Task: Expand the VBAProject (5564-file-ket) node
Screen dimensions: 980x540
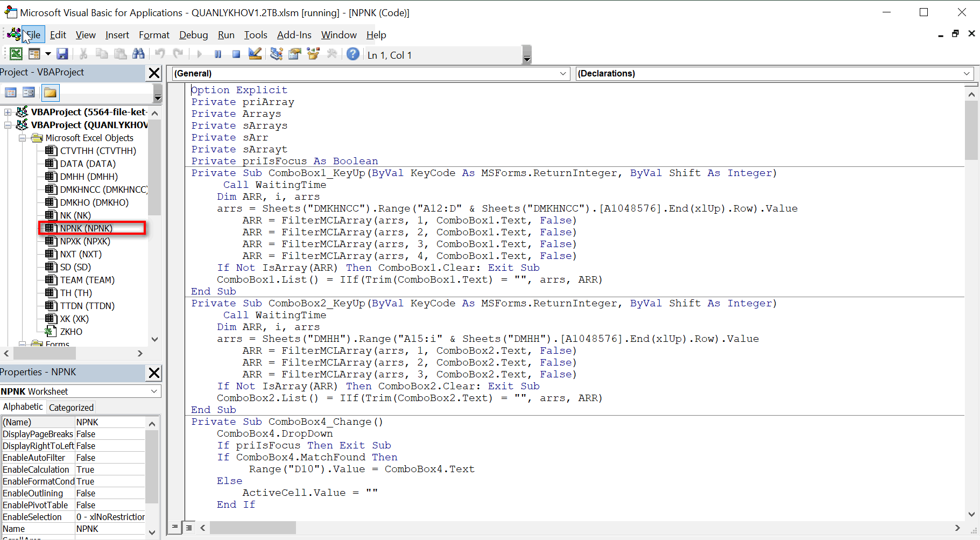Action: [x=8, y=112]
